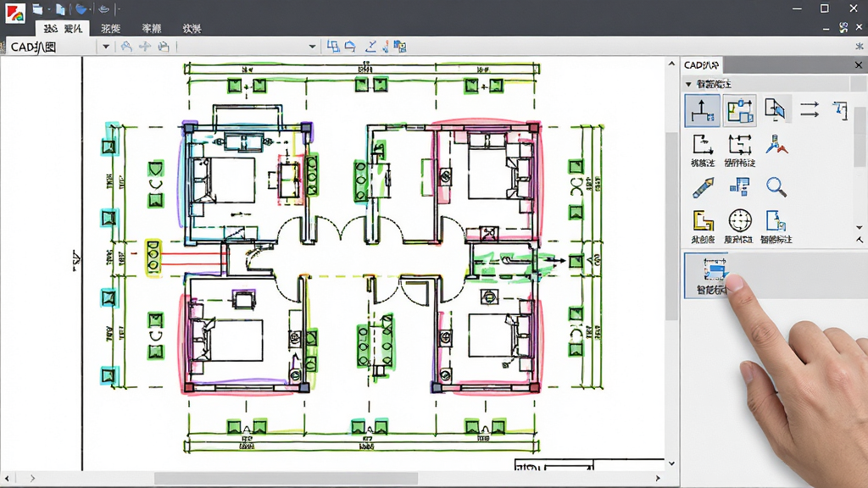Switch to the second ribbon tab
The image size is (868, 488).
[x=111, y=28]
